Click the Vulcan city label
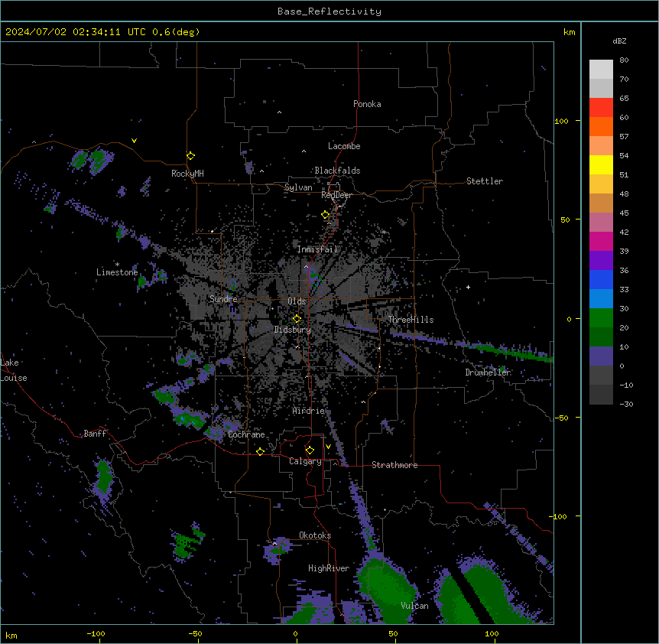 click(415, 606)
